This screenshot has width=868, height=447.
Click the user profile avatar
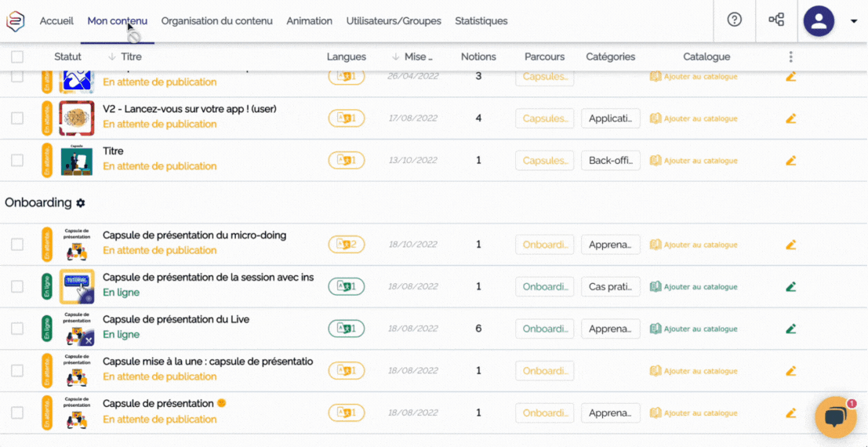(x=819, y=21)
